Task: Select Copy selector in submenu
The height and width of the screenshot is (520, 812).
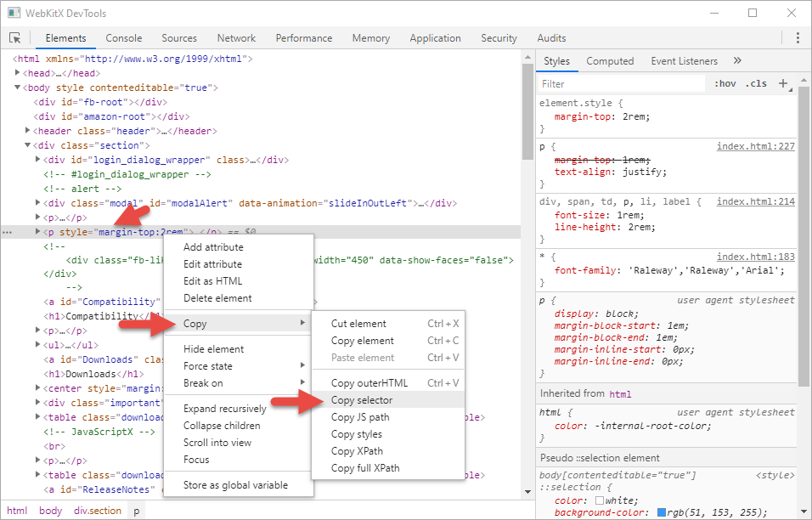Action: (x=388, y=400)
